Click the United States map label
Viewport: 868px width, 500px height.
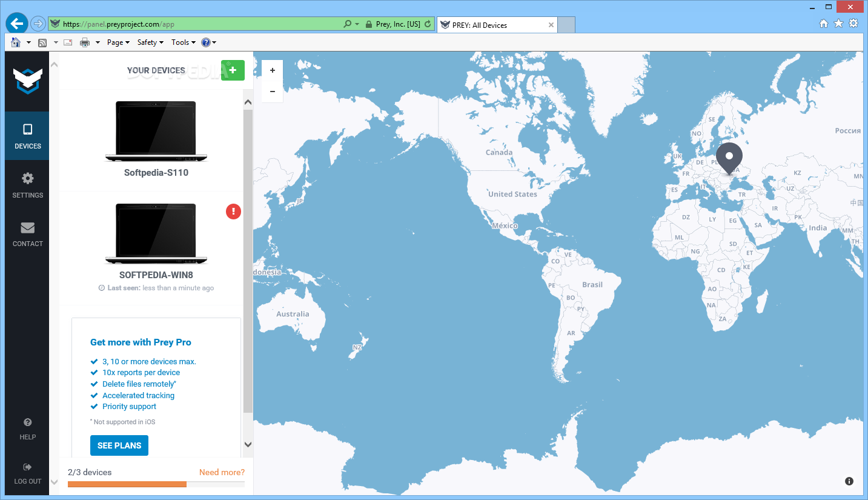(512, 194)
